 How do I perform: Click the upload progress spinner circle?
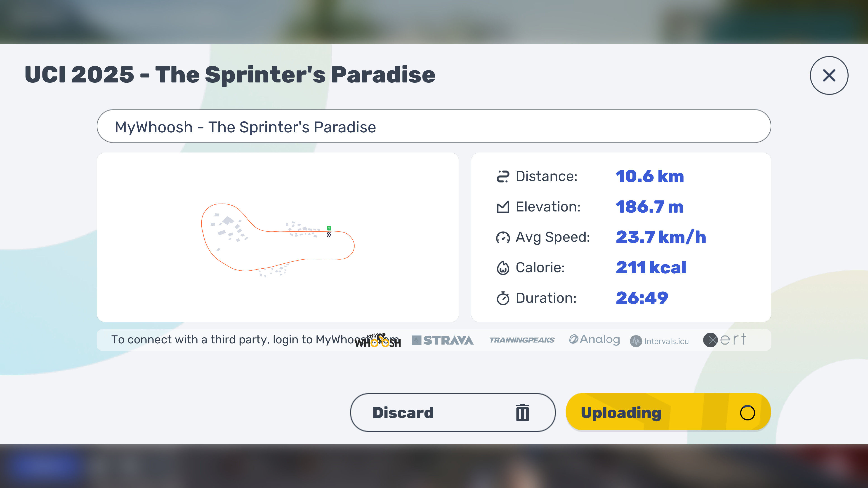[747, 413]
